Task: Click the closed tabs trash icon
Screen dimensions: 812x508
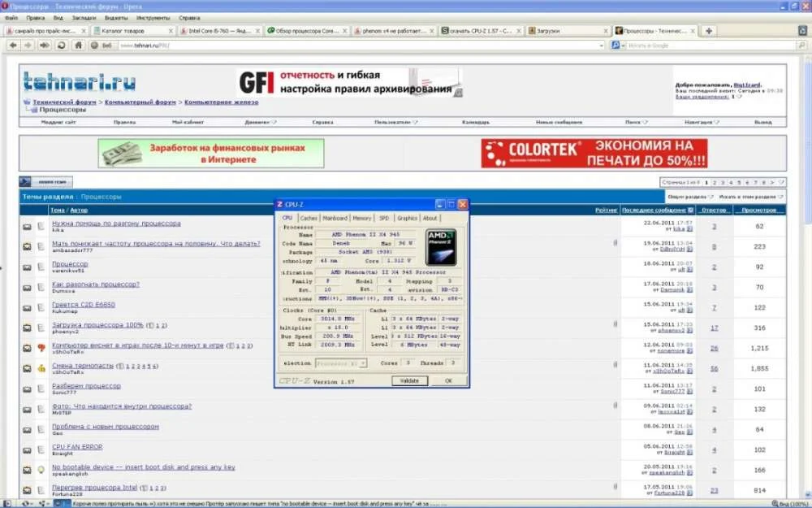Action: 802,31
